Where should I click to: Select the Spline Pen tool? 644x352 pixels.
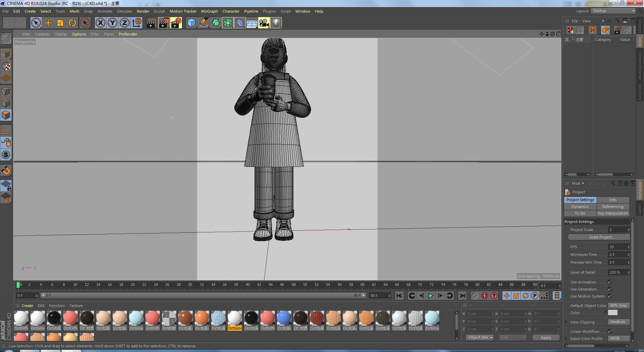pos(203,23)
